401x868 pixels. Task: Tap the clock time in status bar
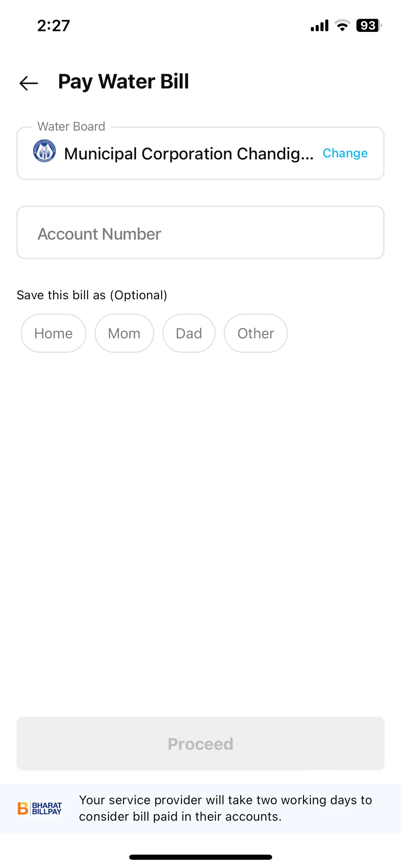[53, 26]
